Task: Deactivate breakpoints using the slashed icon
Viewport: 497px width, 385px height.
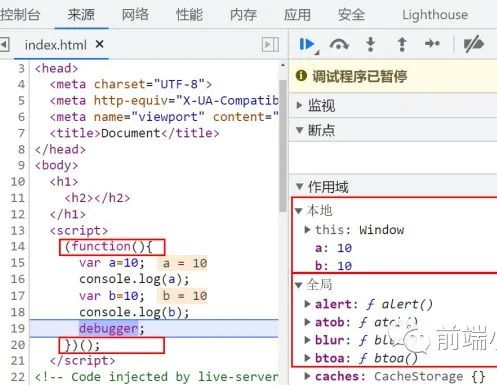Action: coord(474,44)
